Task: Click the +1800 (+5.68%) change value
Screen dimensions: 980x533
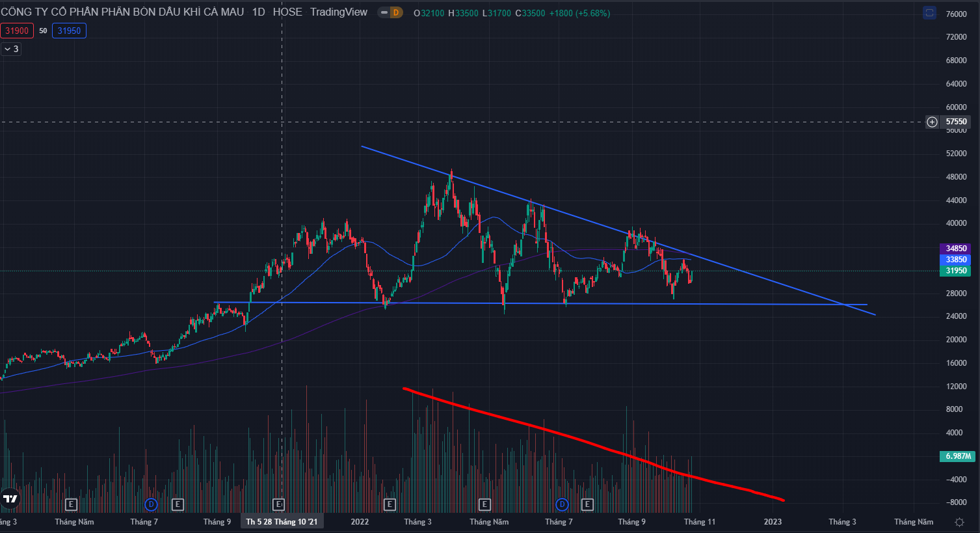Action: pyautogui.click(x=579, y=13)
